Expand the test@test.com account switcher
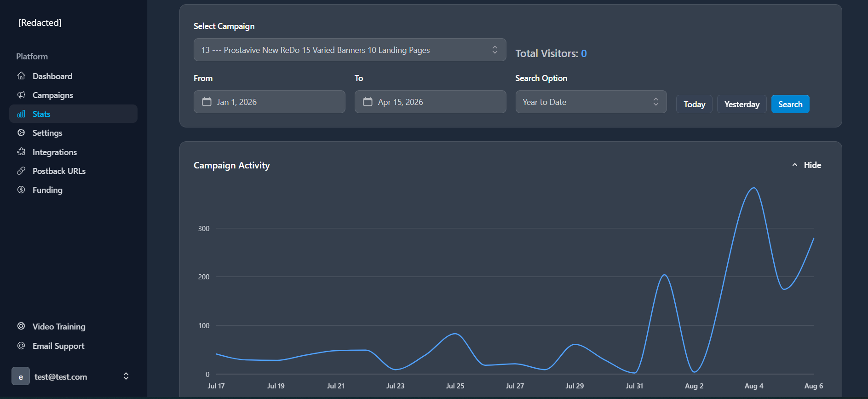 [x=126, y=376]
